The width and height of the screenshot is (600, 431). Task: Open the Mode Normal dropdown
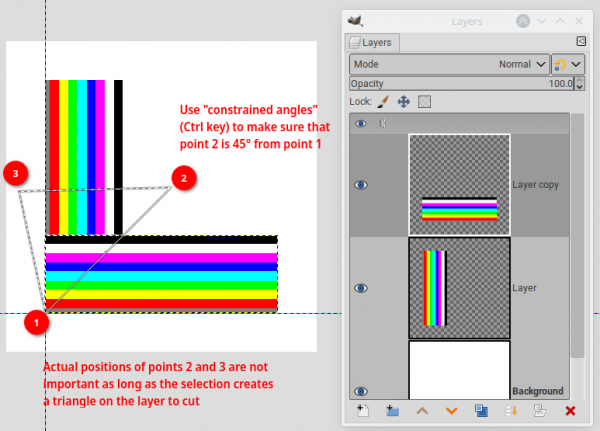click(x=449, y=64)
